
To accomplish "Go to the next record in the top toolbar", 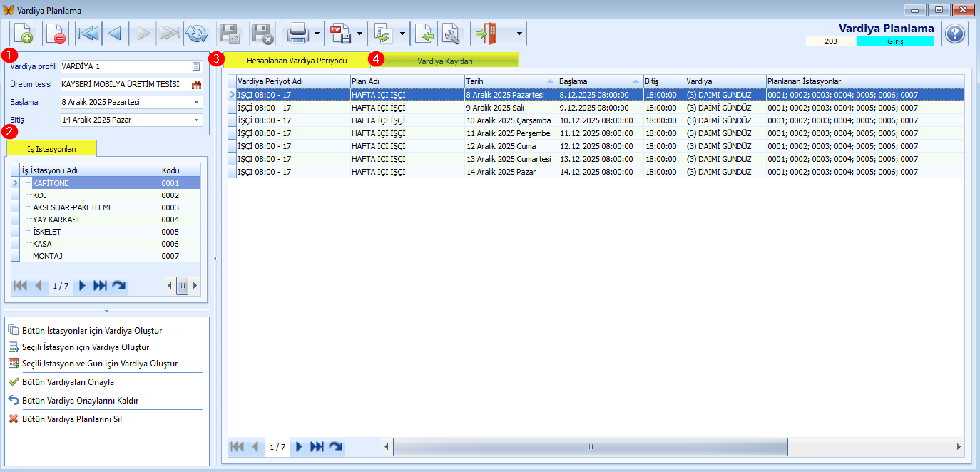I will (143, 34).
